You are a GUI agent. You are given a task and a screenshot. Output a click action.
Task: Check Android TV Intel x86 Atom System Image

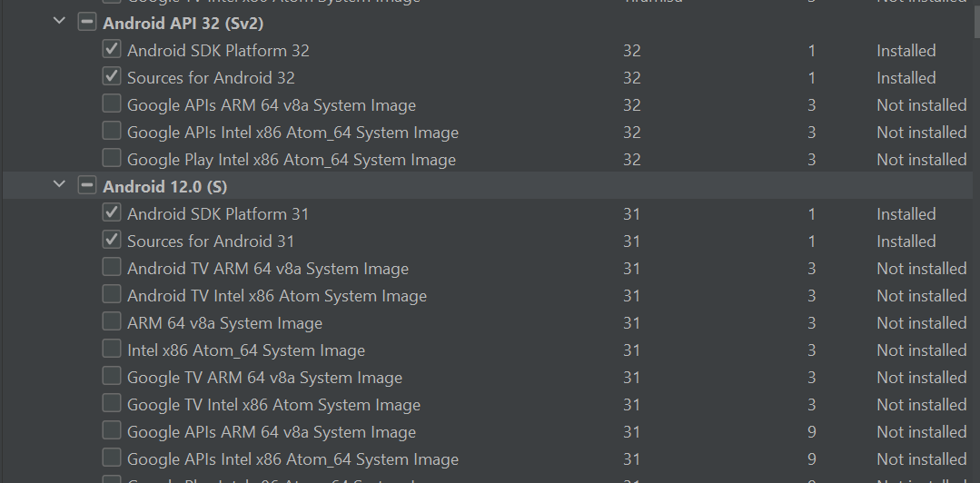pyautogui.click(x=111, y=294)
